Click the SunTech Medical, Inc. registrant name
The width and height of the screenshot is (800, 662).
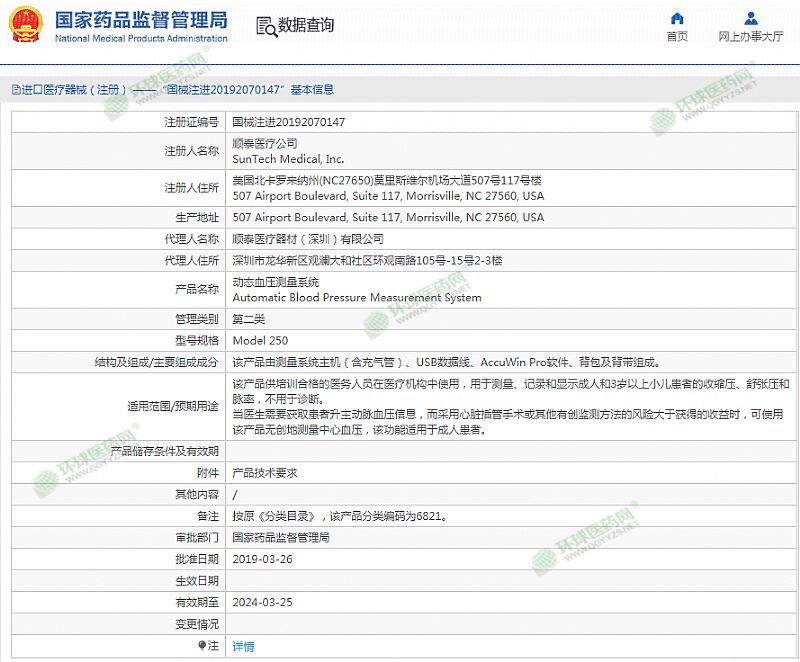[x=288, y=159]
